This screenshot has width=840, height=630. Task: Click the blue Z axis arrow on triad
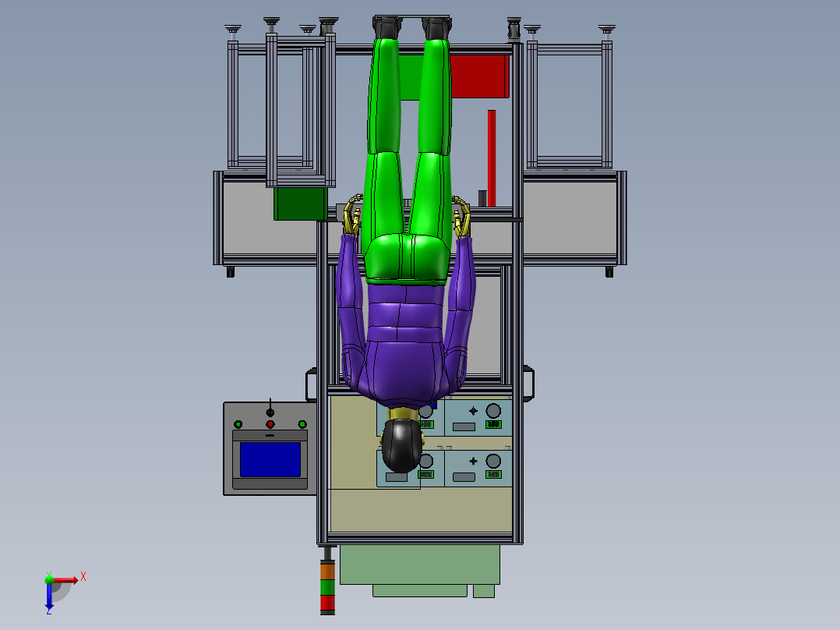49,596
